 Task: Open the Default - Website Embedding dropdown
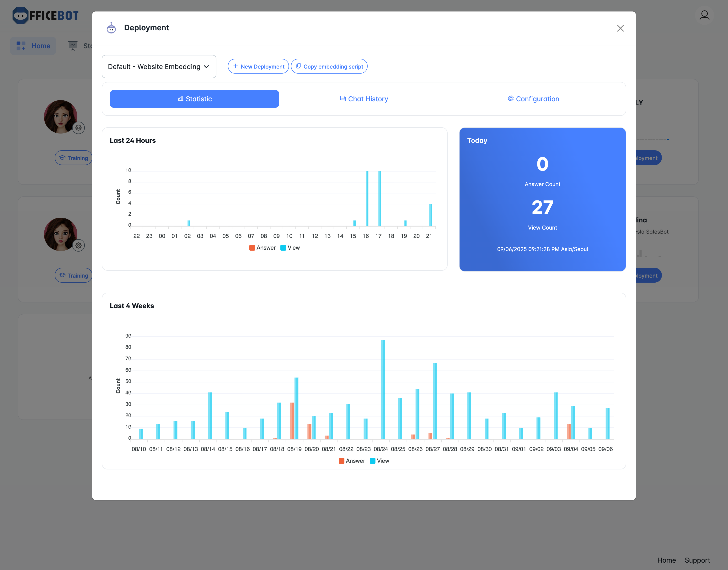[x=159, y=66]
